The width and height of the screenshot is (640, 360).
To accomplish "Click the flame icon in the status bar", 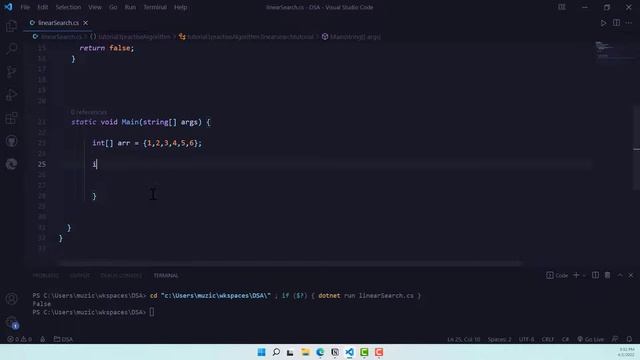I will (42, 339).
